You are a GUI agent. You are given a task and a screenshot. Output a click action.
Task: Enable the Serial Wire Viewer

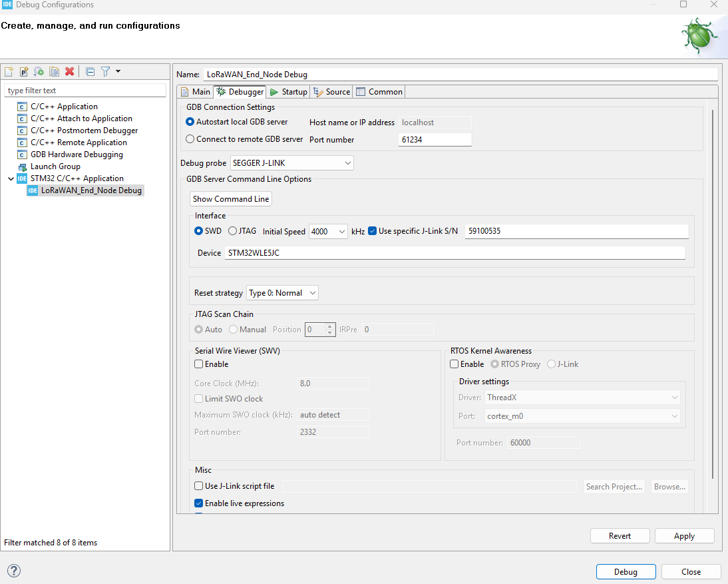(x=198, y=364)
